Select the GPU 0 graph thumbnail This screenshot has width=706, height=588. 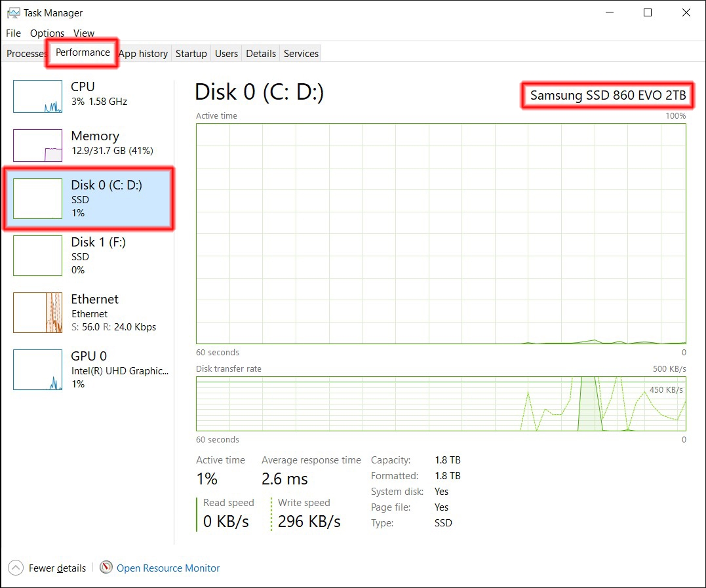38,370
